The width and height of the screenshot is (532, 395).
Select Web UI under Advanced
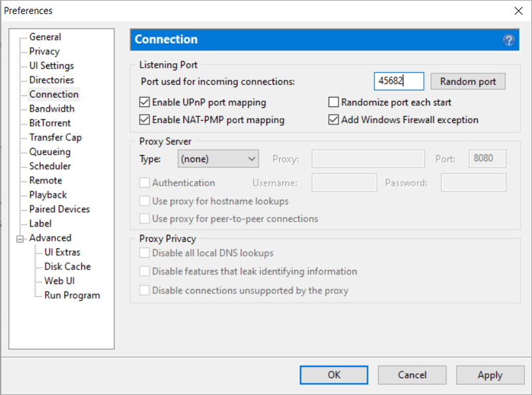click(x=59, y=281)
